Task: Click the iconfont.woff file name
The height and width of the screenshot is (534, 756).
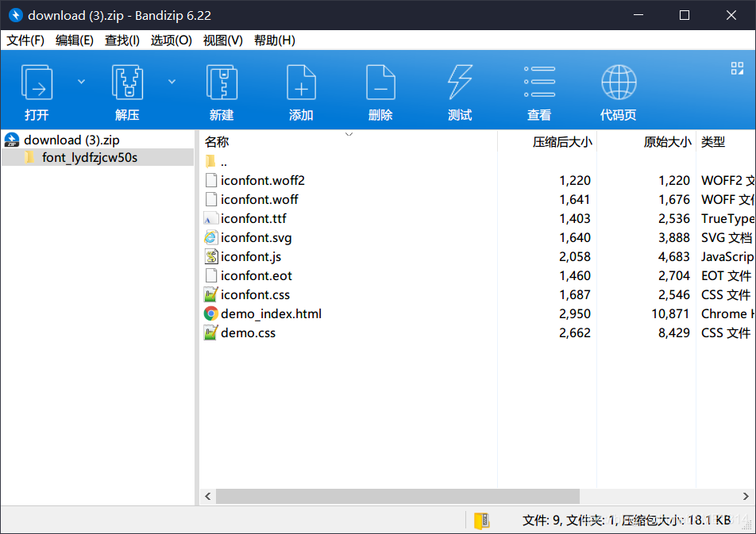Action: coord(260,199)
